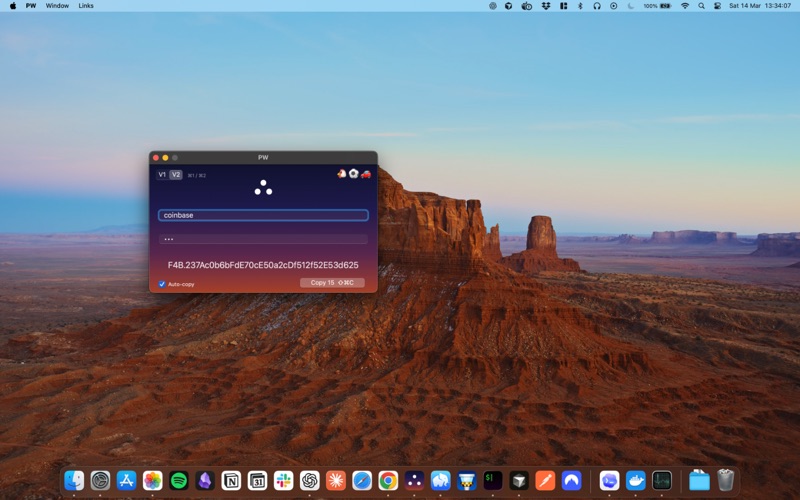Open Photos from the Dock

pos(153,480)
